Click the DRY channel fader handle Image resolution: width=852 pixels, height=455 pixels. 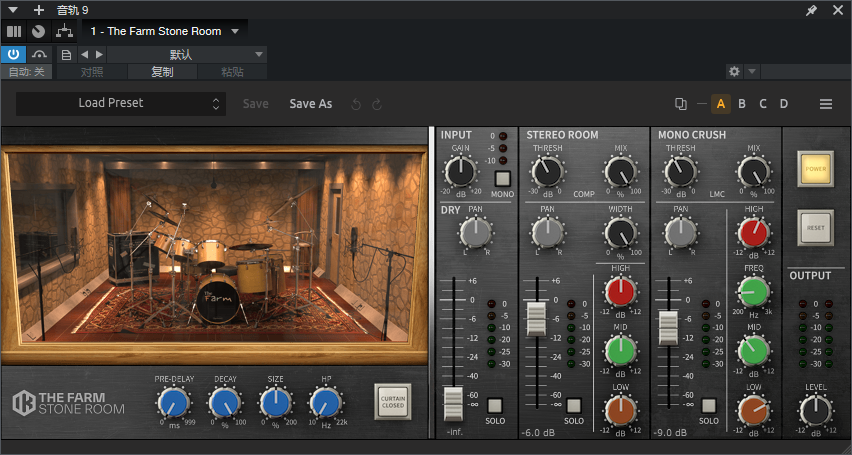click(x=453, y=404)
